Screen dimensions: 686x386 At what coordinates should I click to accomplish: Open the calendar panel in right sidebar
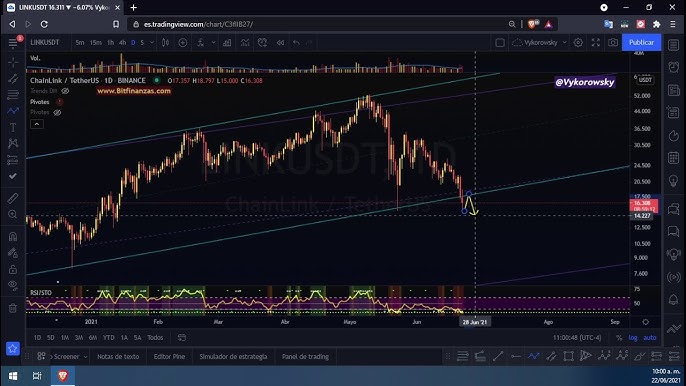(x=674, y=158)
